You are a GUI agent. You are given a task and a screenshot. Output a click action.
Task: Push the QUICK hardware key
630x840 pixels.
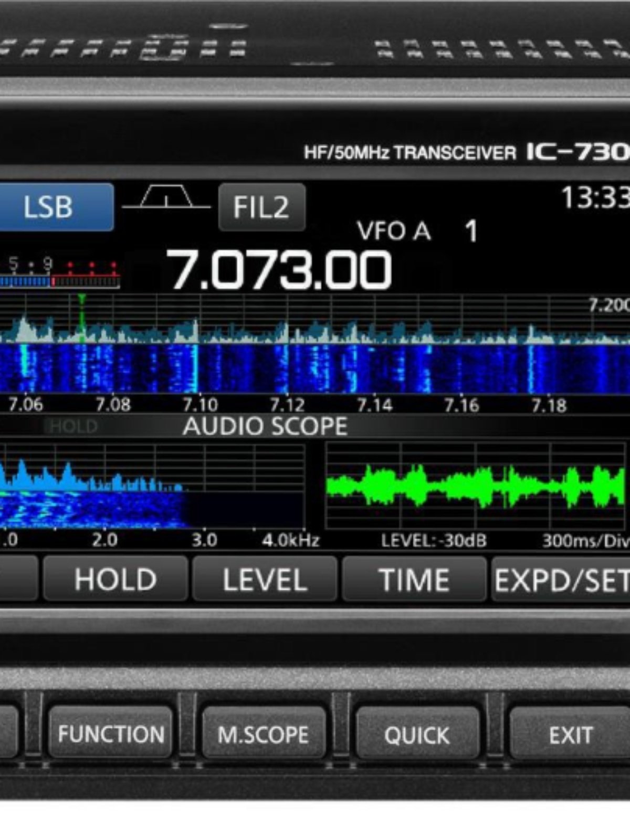[x=417, y=733]
